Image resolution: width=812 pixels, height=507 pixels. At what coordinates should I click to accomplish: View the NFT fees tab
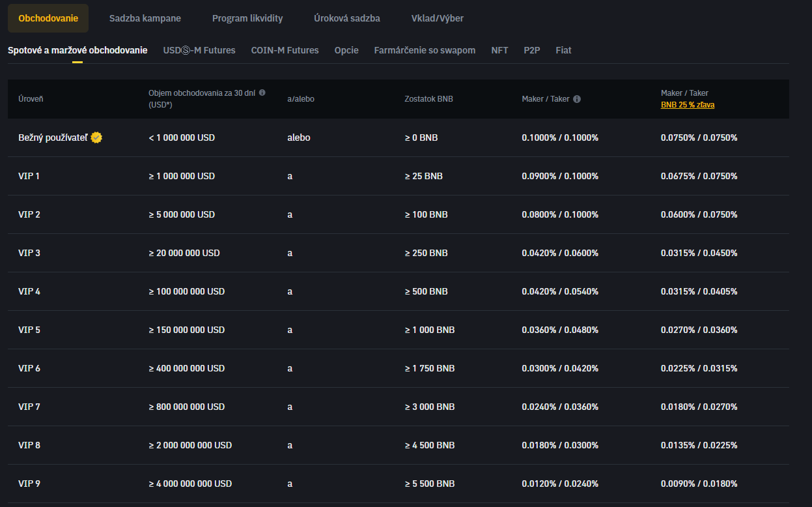(x=499, y=50)
